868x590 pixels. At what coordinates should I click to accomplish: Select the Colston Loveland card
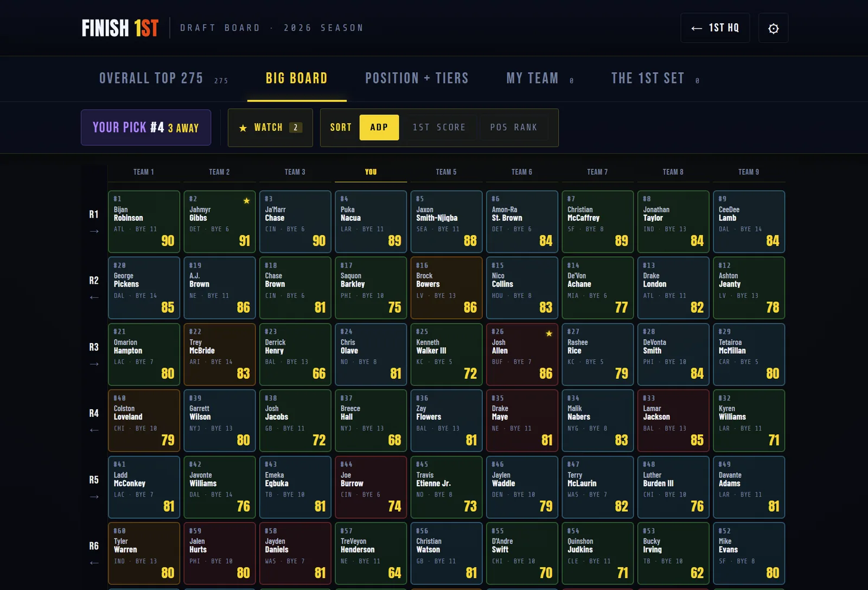(144, 421)
